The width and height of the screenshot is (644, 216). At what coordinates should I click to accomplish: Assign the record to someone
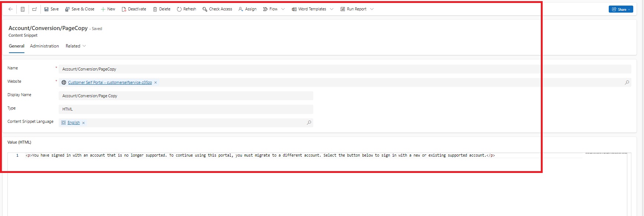coord(248,9)
